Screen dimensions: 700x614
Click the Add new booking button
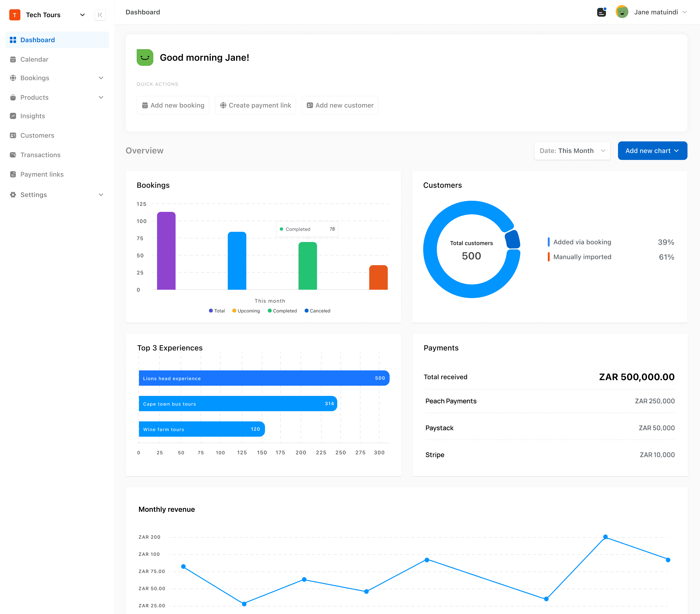(x=173, y=105)
